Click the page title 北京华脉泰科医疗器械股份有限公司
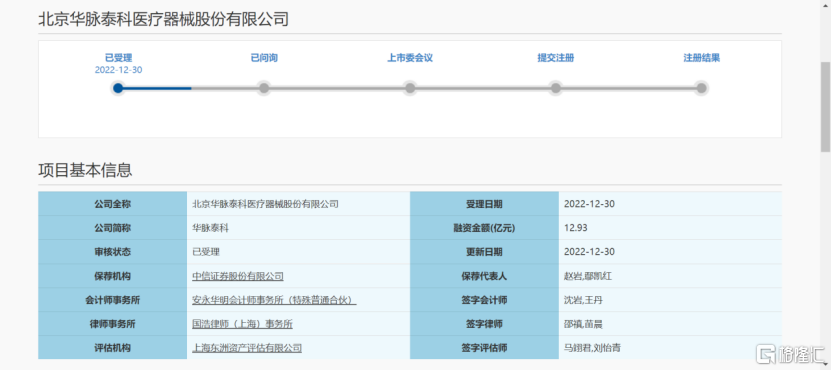This screenshot has height=371, width=831. (163, 20)
